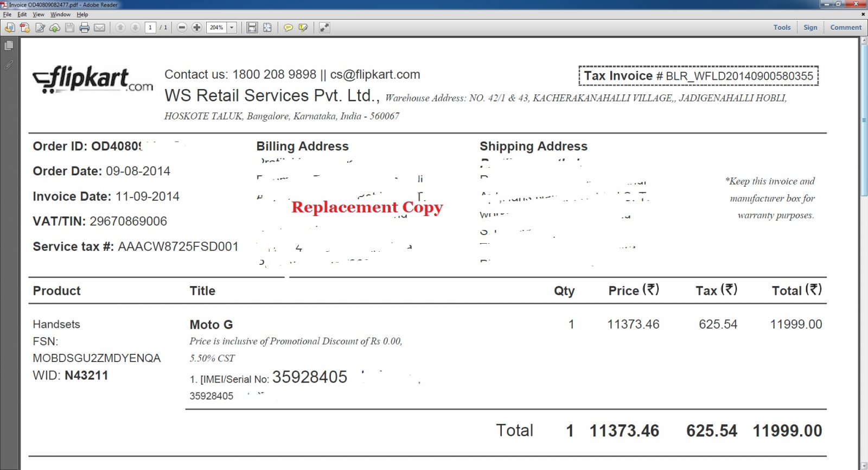Click the Invoice Date 11-09-2014 text
The width and height of the screenshot is (868, 470).
(x=106, y=196)
